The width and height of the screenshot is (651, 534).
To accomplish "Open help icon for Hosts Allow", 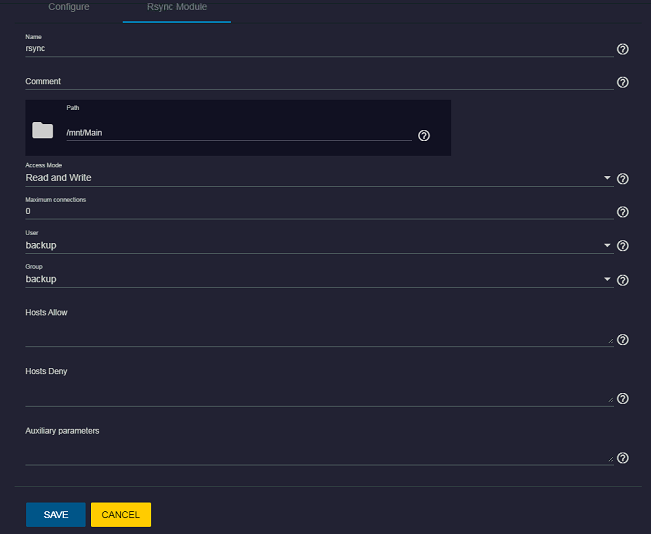I will point(622,339).
